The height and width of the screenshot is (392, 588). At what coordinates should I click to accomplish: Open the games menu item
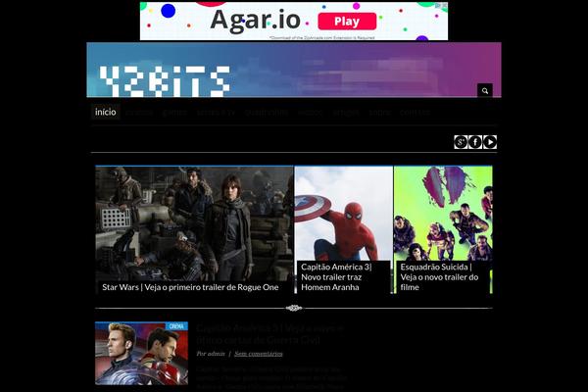174,112
